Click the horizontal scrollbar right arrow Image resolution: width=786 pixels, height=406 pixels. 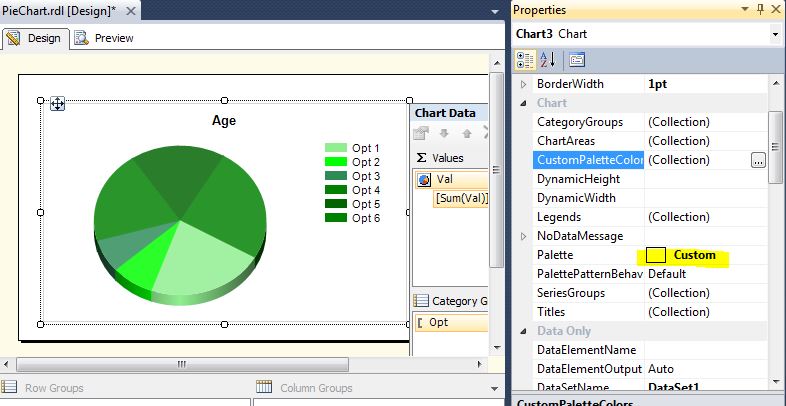point(480,364)
